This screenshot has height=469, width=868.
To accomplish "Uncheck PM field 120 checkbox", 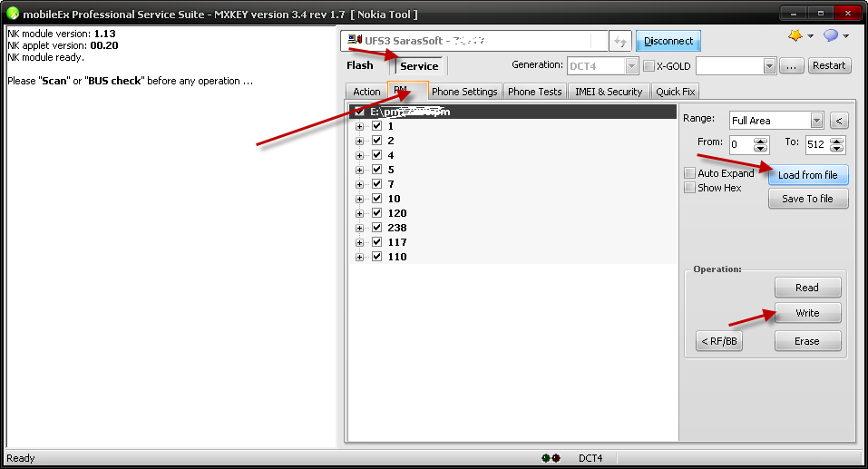I will [x=377, y=213].
